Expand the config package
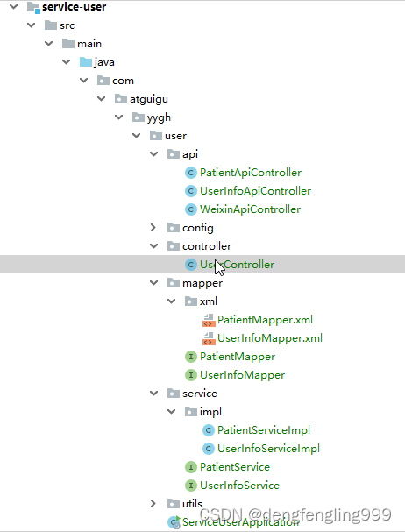The image size is (405, 532). tap(153, 228)
